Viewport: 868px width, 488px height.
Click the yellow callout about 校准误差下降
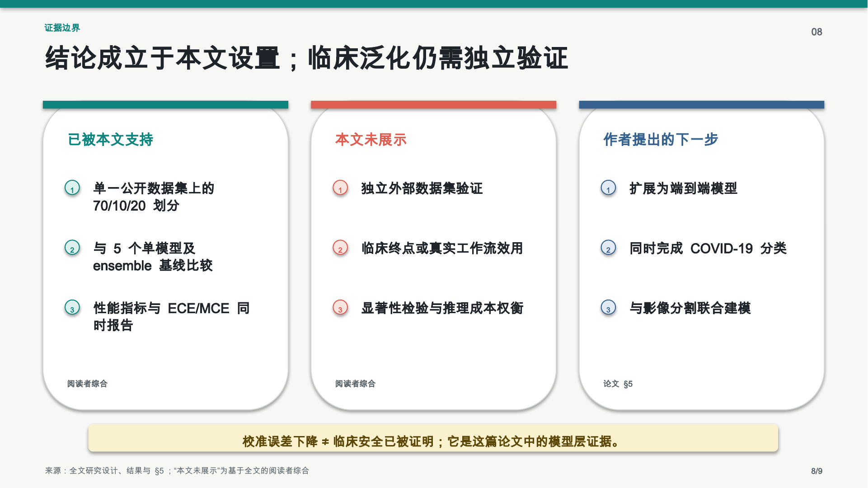433,438
